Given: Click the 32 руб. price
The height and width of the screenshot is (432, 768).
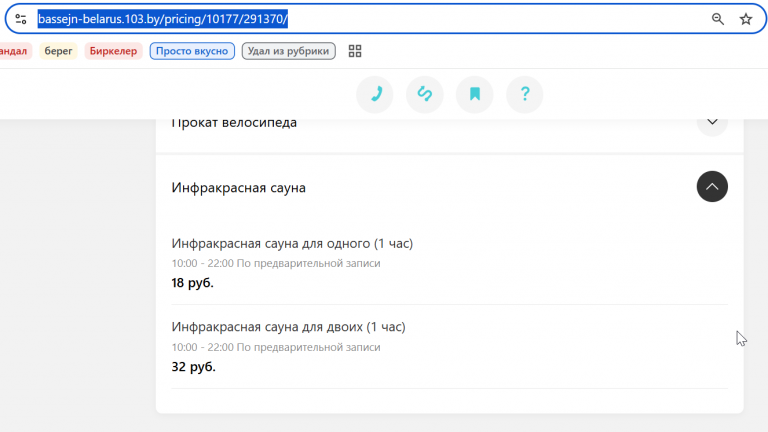Looking at the screenshot, I should (x=193, y=367).
